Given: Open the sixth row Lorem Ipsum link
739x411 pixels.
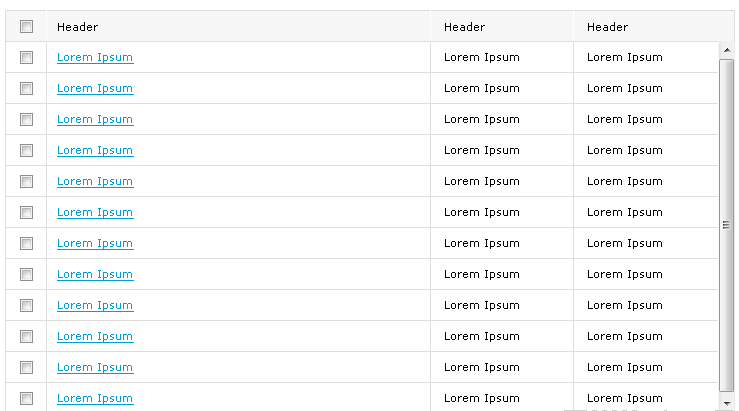Looking at the screenshot, I should (x=95, y=213).
